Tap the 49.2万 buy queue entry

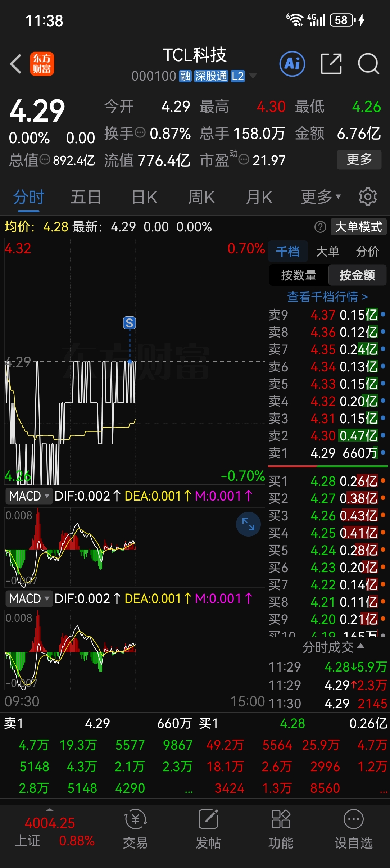coord(225,745)
